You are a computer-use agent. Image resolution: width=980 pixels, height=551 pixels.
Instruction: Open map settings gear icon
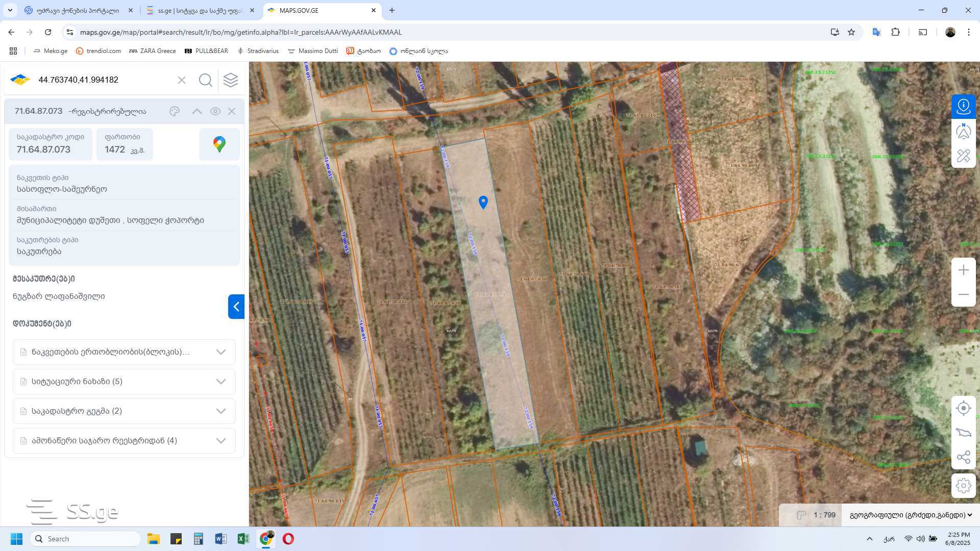(963, 485)
